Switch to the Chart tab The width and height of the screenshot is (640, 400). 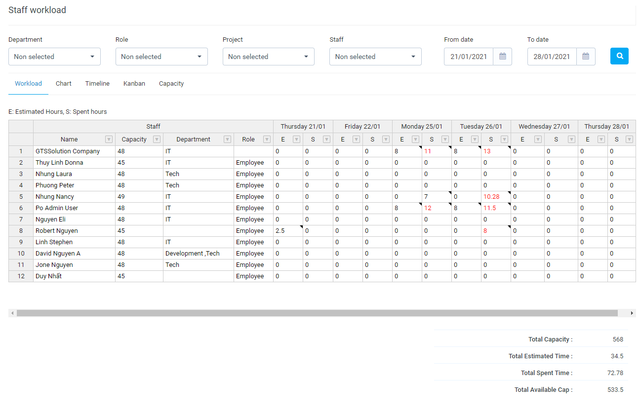(63, 84)
